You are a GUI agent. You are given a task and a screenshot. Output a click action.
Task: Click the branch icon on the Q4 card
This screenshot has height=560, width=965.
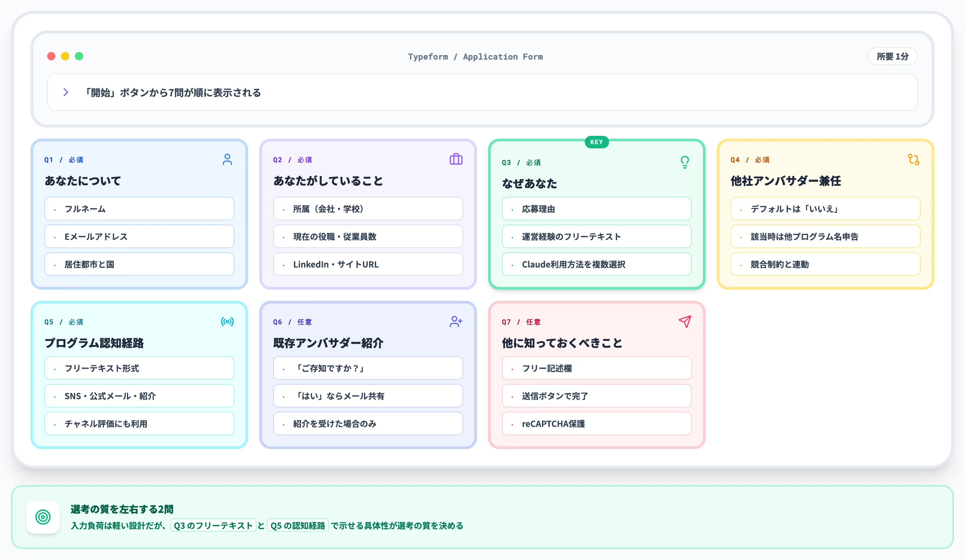click(913, 159)
